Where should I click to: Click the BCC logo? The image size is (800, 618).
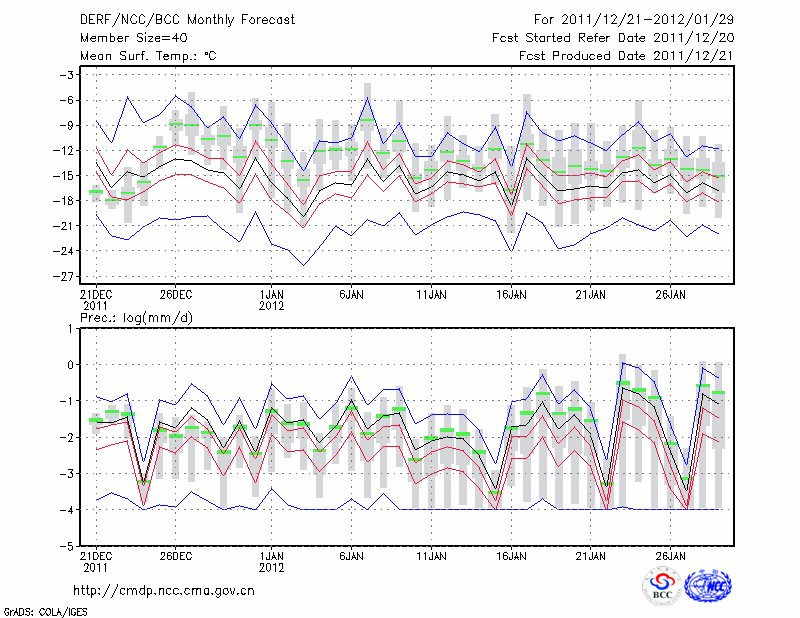662,586
